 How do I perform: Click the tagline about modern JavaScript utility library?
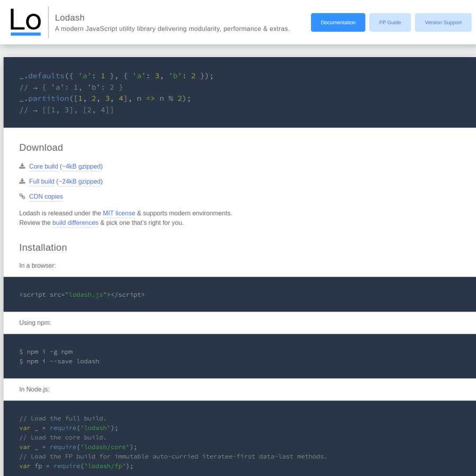coord(172,29)
